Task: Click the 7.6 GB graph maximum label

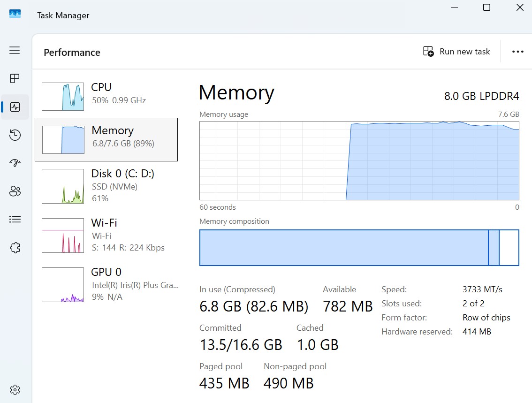Action: pyautogui.click(x=509, y=114)
